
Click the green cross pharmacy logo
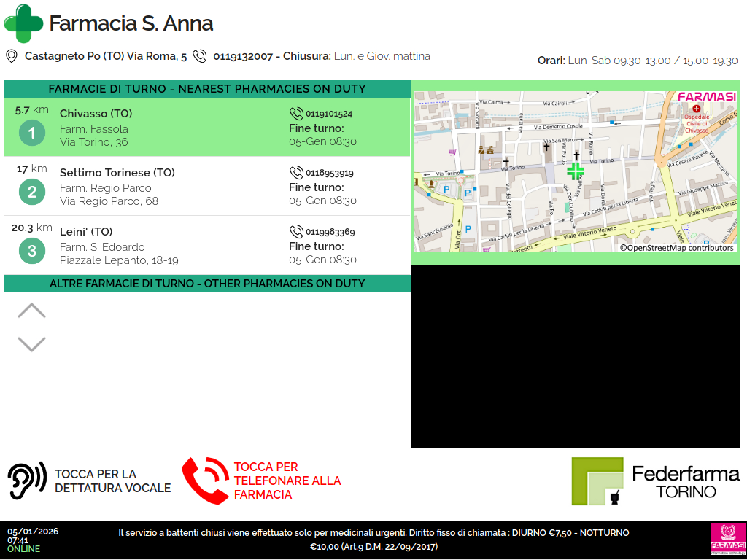(x=23, y=23)
